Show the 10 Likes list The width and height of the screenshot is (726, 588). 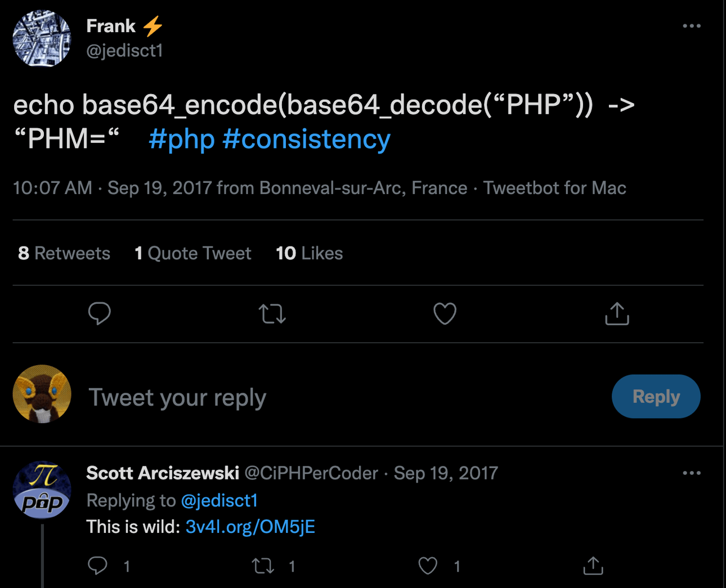coord(309,253)
